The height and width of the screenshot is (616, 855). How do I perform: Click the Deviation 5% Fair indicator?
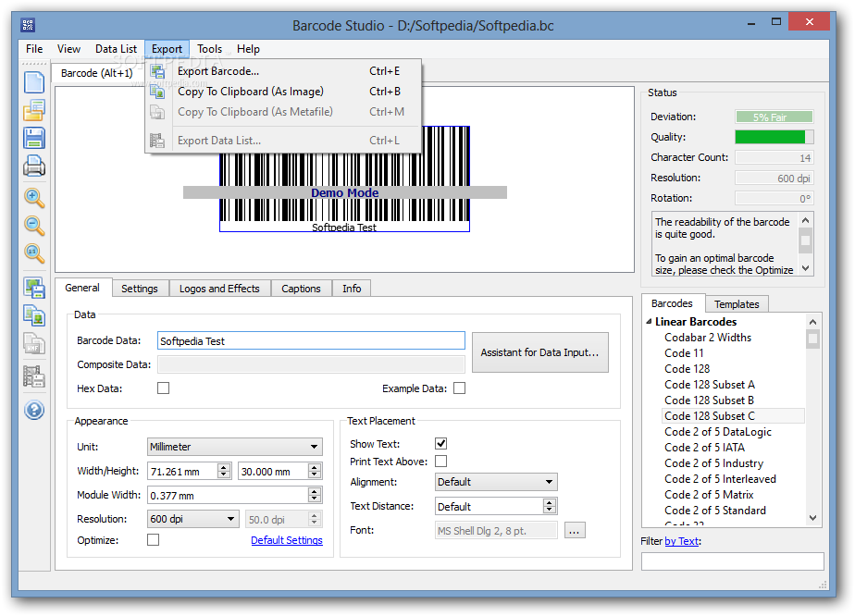coord(774,117)
